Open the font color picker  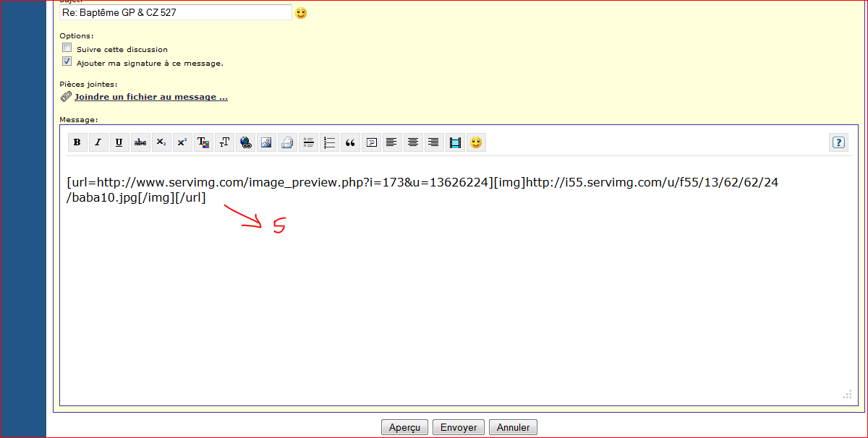pos(203,142)
